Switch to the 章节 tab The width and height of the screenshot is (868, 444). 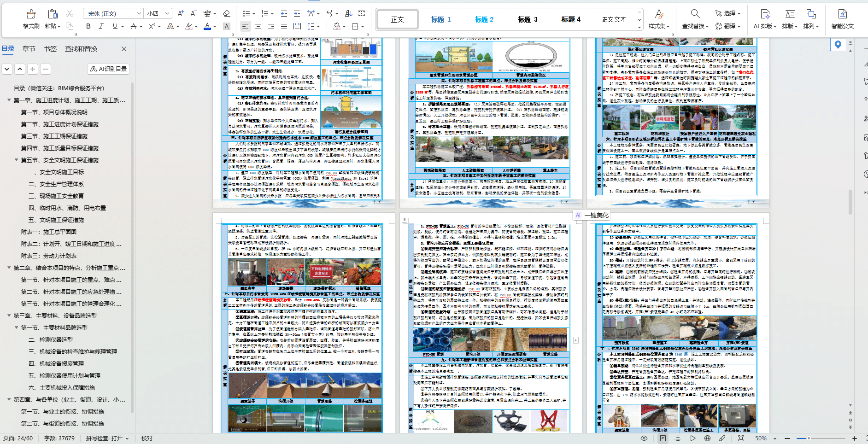29,49
